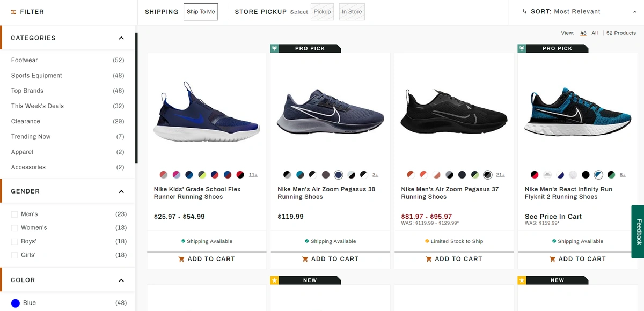Collapse the CATEGORIES filter section
The width and height of the screenshot is (644, 311).
121,38
